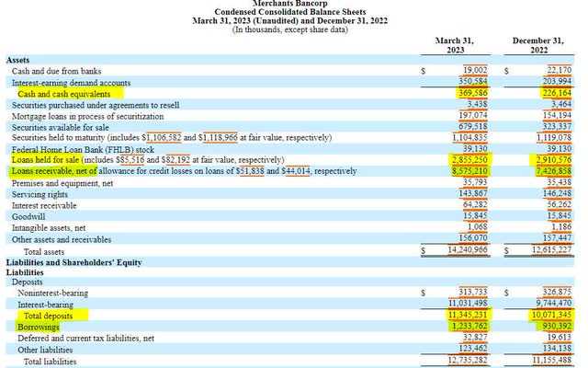This screenshot has width=588, height=368.
Task: Click the Merchants Bancorp title text
Action: coord(290,4)
